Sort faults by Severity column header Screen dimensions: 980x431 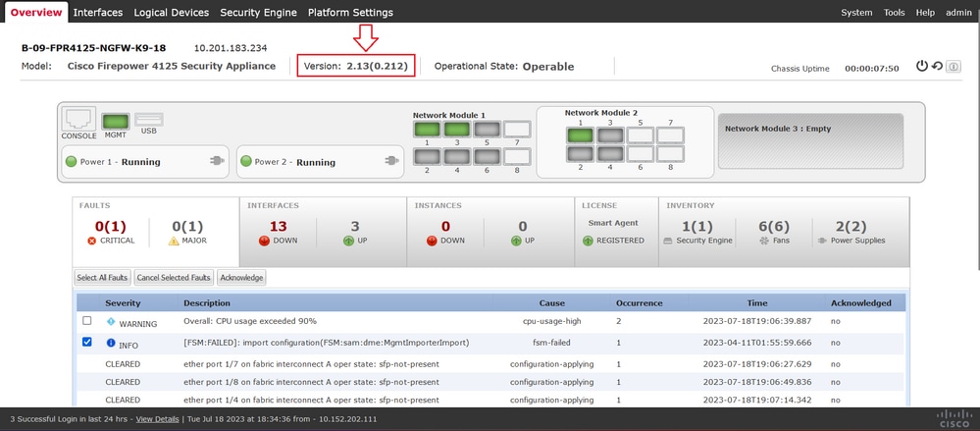(x=123, y=302)
